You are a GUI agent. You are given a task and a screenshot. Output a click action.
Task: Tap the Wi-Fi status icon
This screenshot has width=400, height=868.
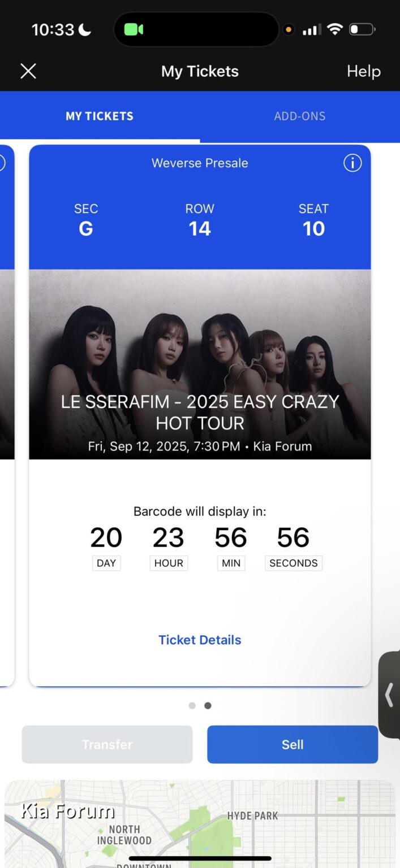[x=335, y=29]
